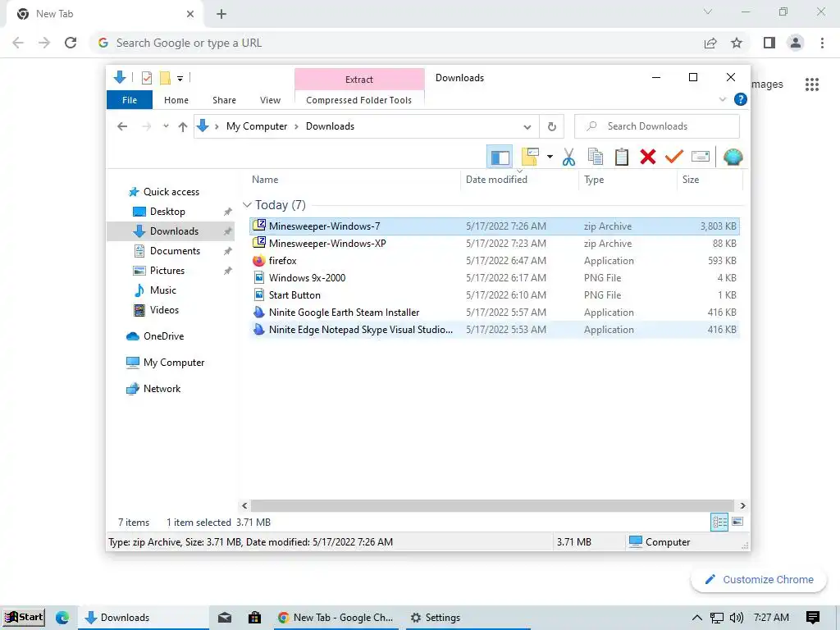Click the yellow folder title bar icon
The image size is (840, 630).
(165, 78)
